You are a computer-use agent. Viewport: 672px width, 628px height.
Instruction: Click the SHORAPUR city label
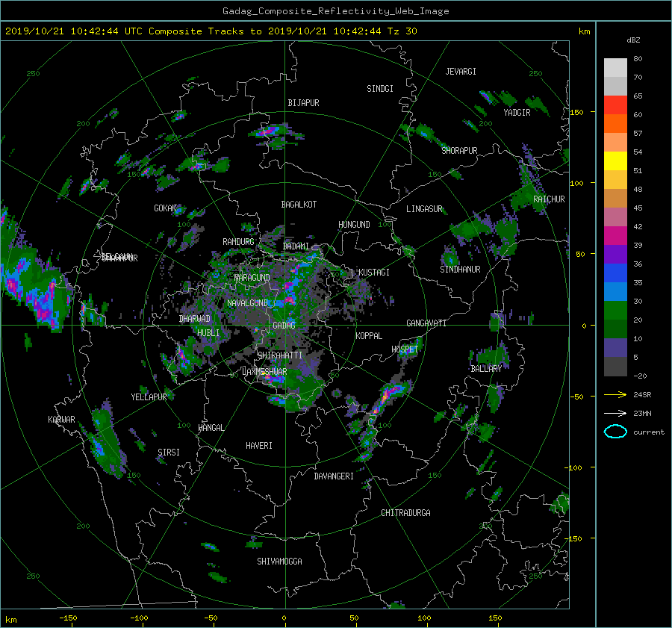tap(459, 150)
